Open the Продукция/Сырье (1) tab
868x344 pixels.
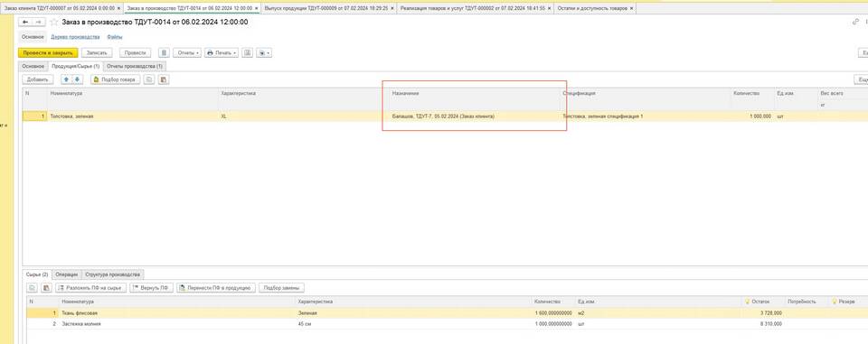75,67
